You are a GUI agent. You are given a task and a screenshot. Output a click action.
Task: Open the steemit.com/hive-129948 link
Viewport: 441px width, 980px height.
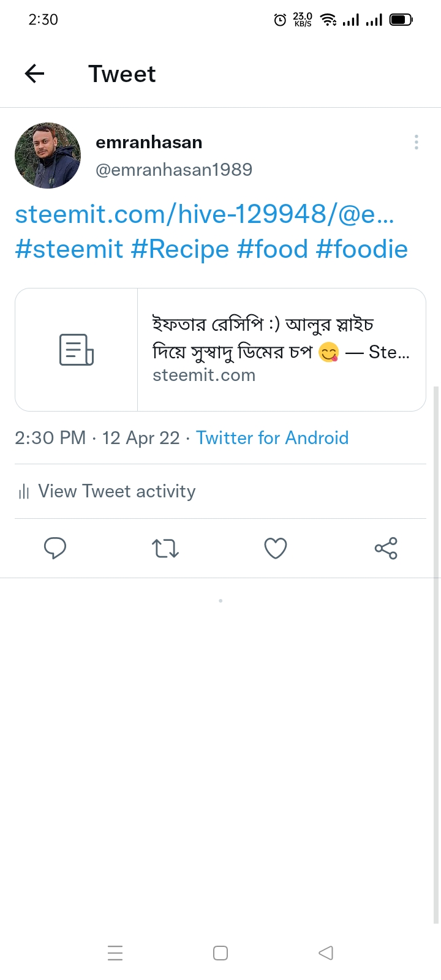[x=205, y=214]
